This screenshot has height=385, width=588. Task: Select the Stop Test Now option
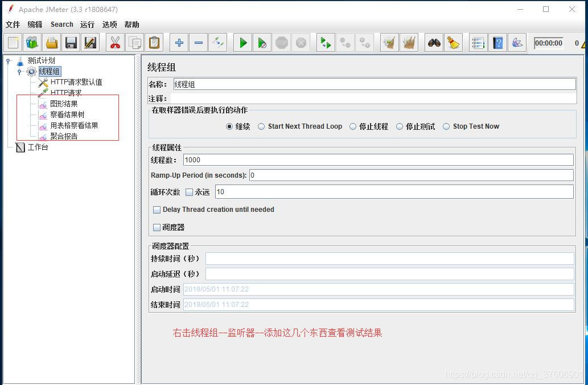point(446,126)
